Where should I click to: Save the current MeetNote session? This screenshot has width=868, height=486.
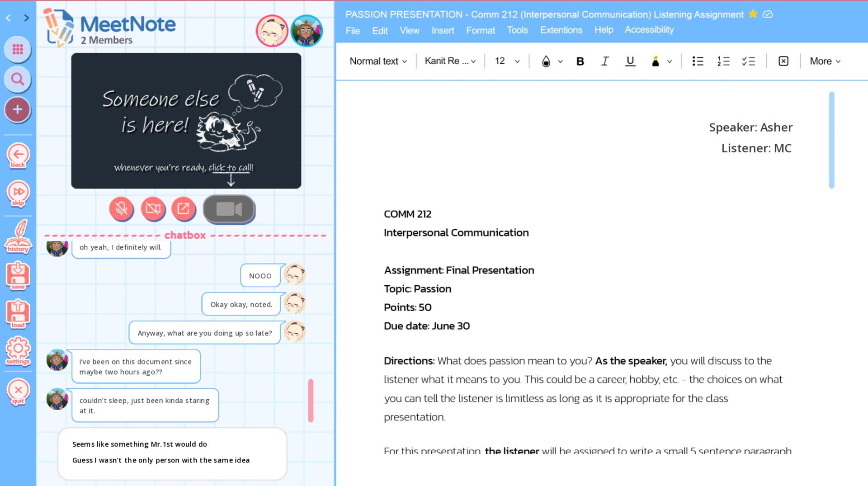(18, 275)
